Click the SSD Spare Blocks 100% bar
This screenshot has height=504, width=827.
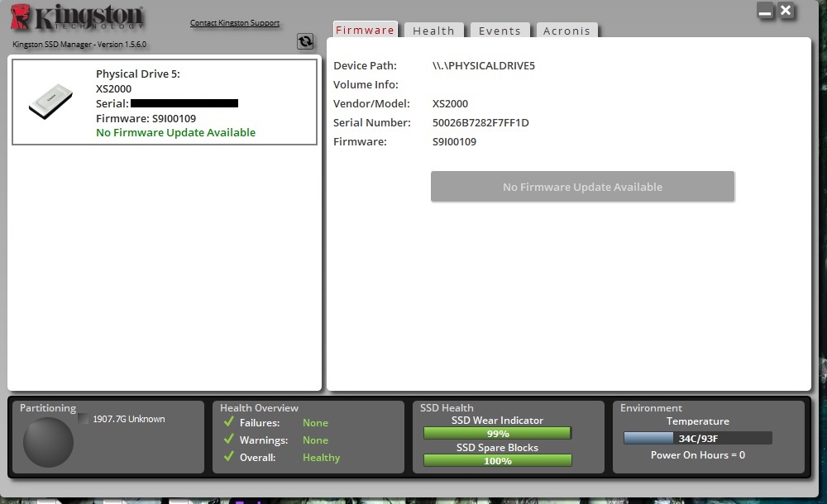coord(497,460)
